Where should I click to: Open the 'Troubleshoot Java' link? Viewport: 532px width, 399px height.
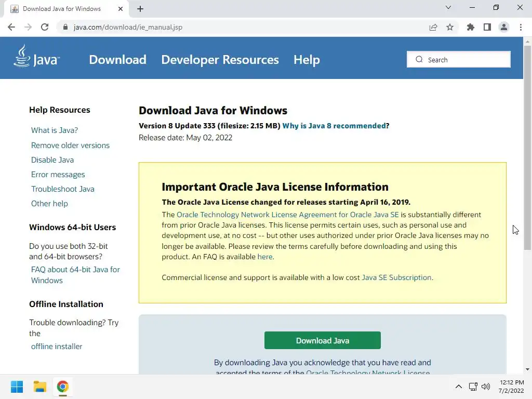[x=63, y=189]
